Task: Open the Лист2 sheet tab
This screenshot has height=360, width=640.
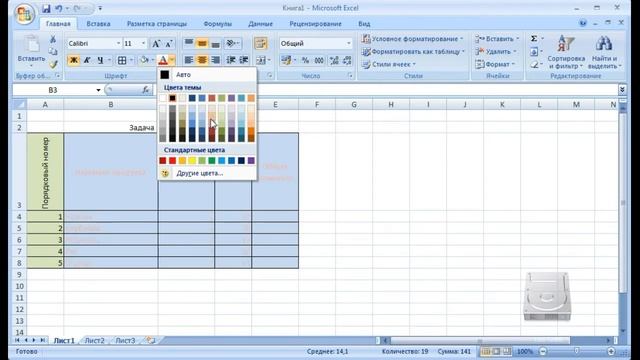Action: 95,340
